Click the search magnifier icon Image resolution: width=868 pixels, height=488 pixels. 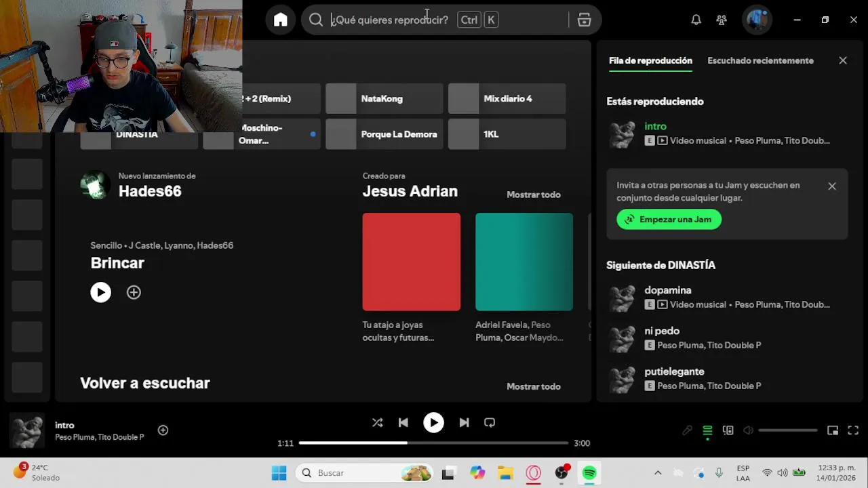[316, 20]
